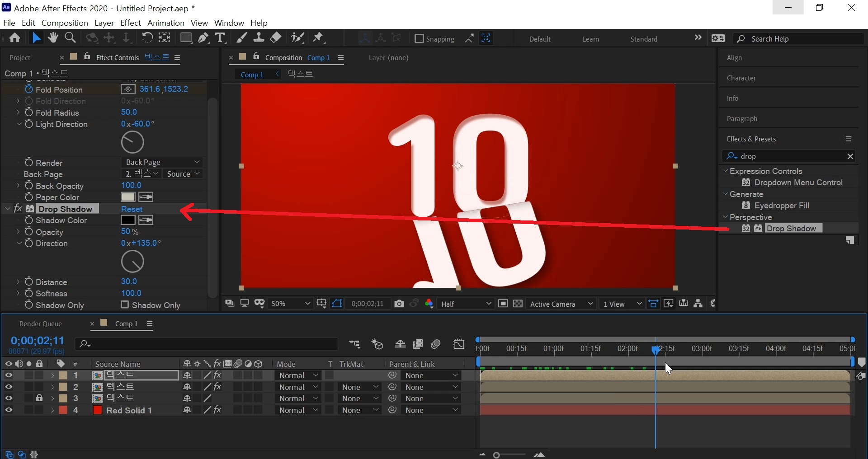Toggle the Snapping checkbox
Image resolution: width=868 pixels, height=459 pixels.
pyautogui.click(x=419, y=39)
